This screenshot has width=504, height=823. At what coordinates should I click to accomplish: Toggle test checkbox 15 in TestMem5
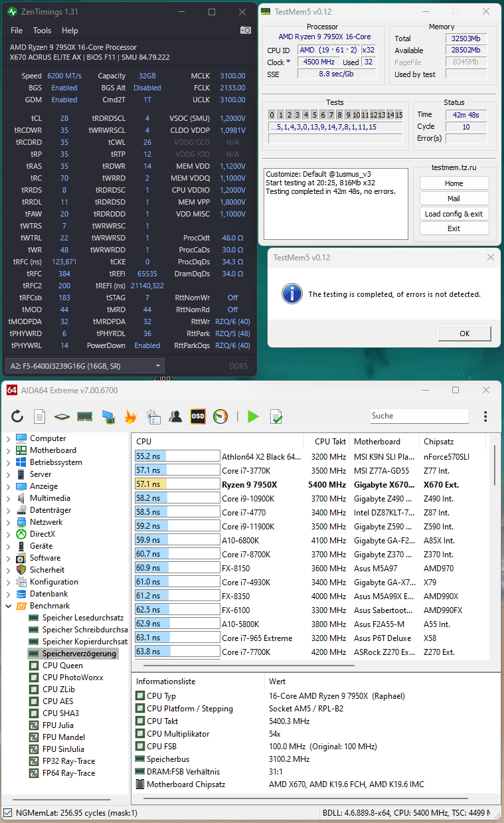[x=398, y=115]
